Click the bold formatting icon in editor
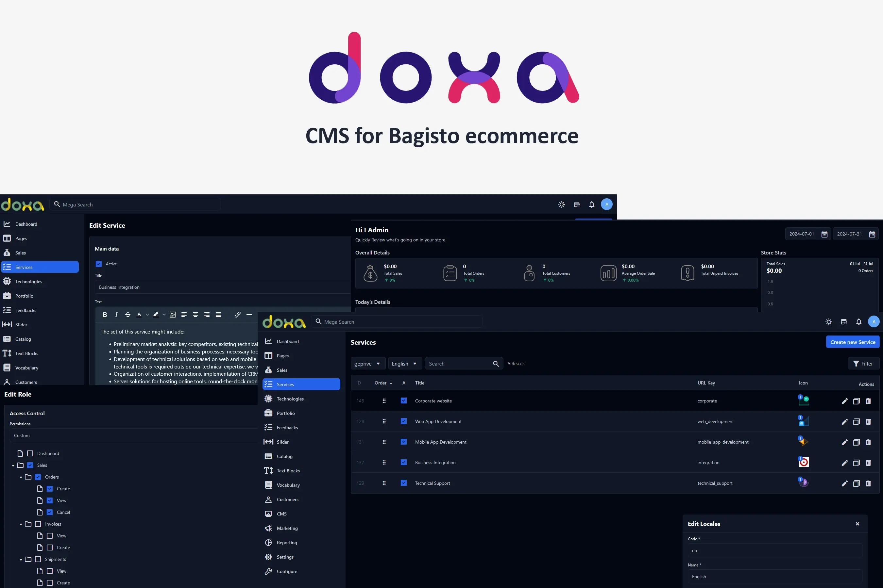Viewport: 883px width, 588px height. click(105, 315)
